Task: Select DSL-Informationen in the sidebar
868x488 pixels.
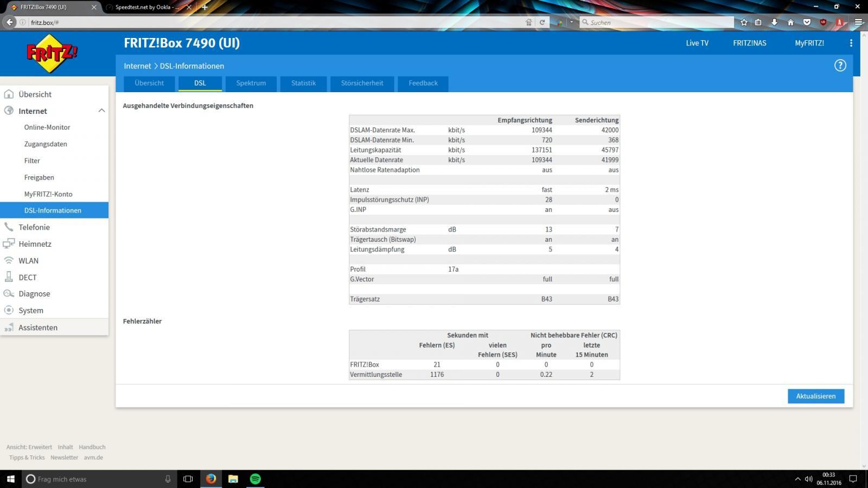Action: point(54,210)
